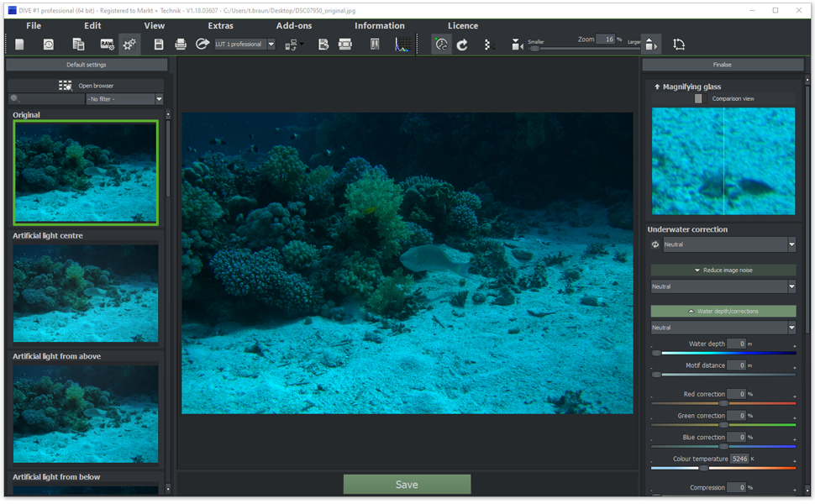Click the rotate arrow toolbar icon
This screenshot has height=504, width=815.
(462, 45)
